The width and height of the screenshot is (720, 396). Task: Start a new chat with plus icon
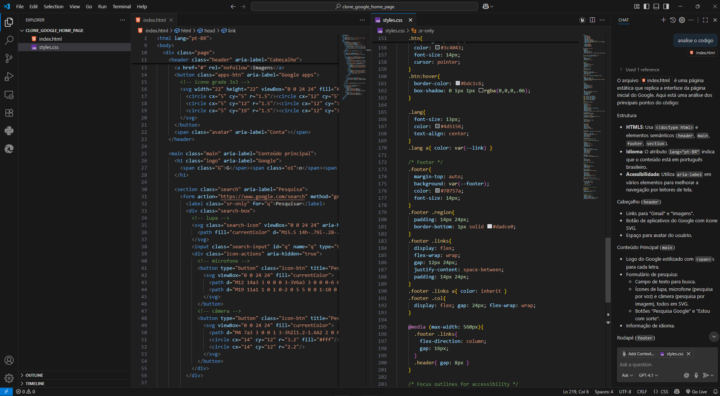point(663,20)
